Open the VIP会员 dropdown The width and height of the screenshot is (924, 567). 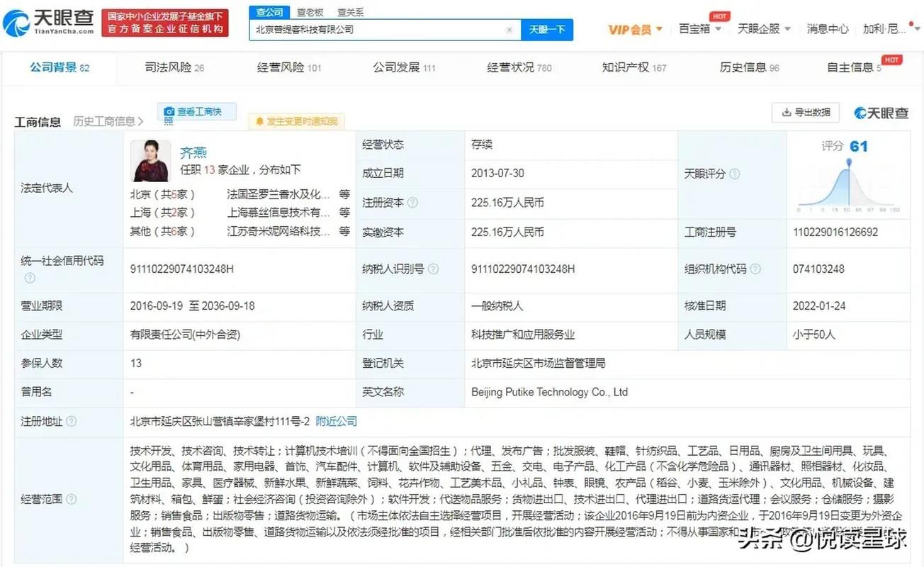coord(635,29)
